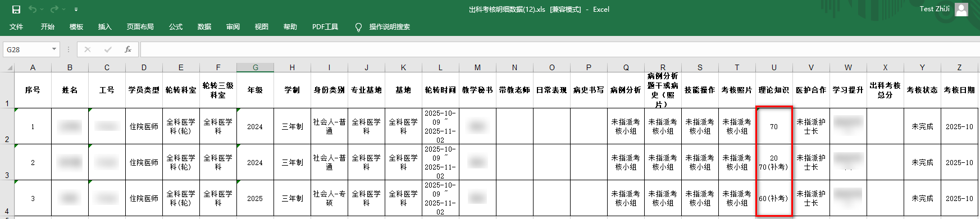Click the 轮转时间 header cell

(440, 90)
